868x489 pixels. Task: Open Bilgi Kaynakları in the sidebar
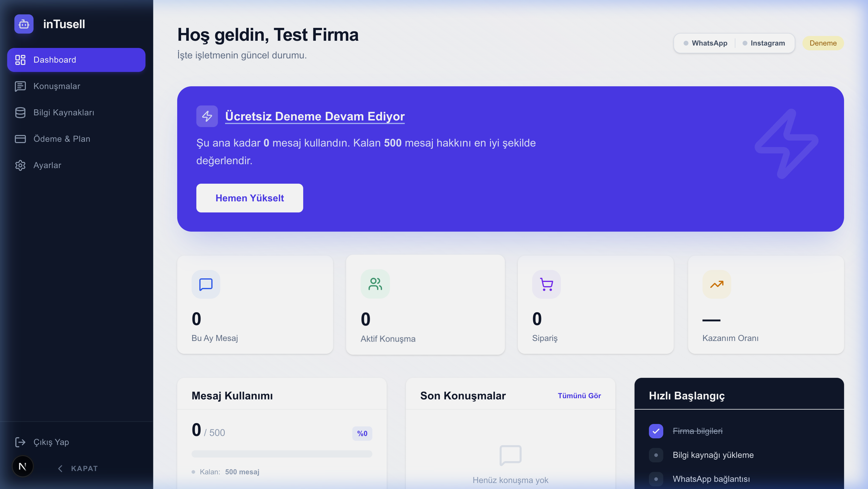64,113
